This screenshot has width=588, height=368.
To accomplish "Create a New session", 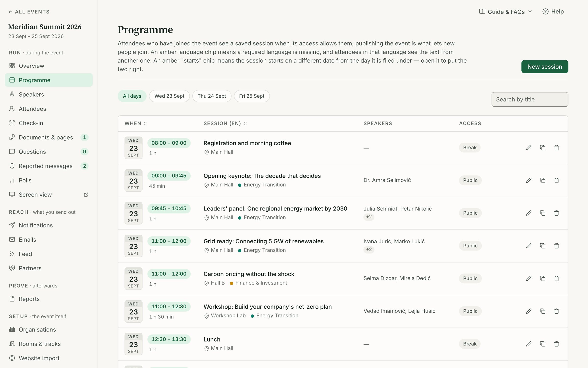I will point(545,67).
